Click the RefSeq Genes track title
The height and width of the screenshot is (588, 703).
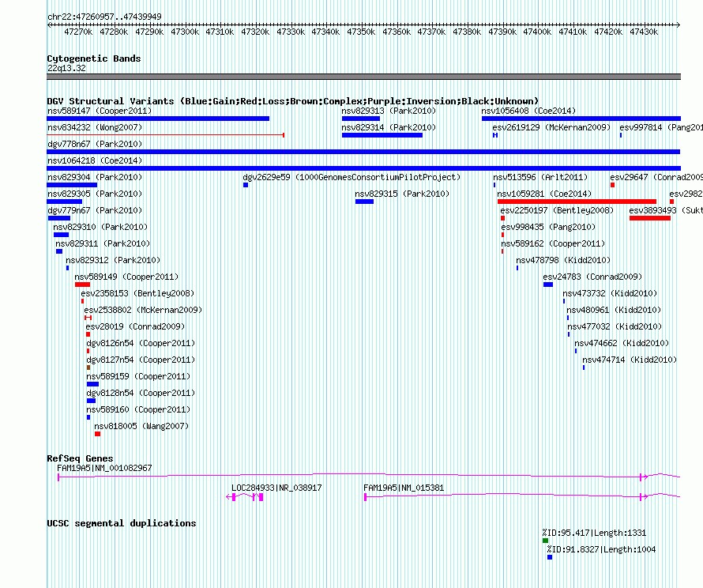80,458
